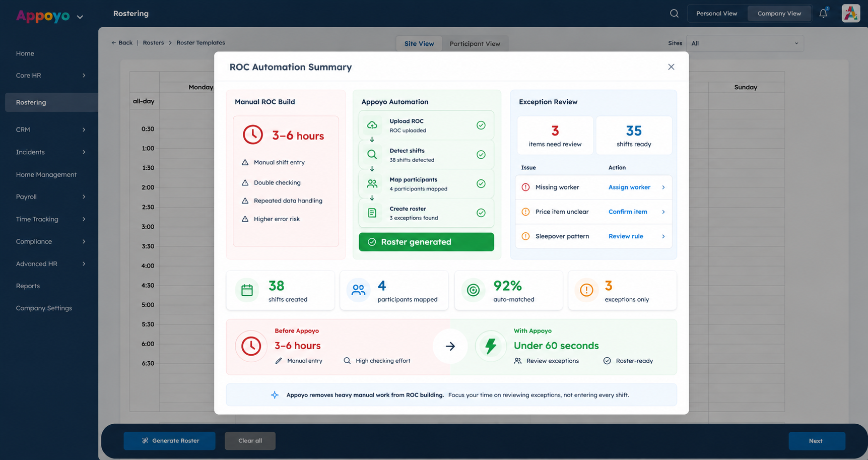Switch to Site View tab
868x460 pixels.
419,44
